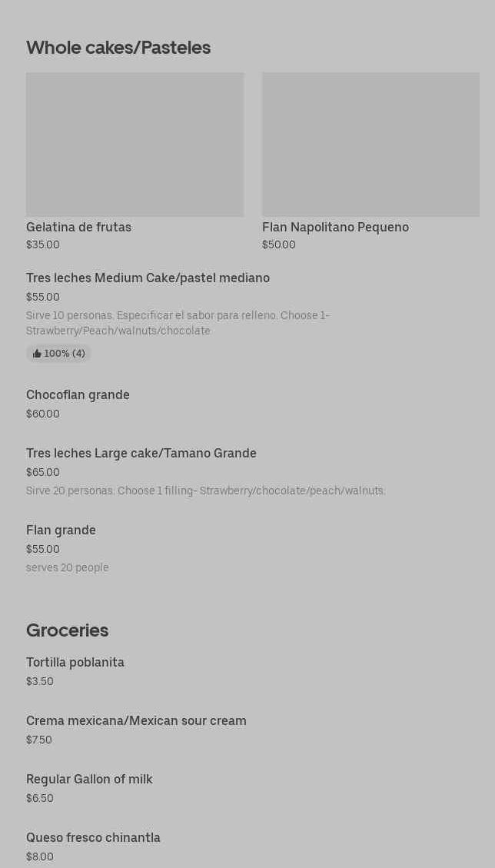Open Tres leches Large cake item

pyautogui.click(x=141, y=453)
